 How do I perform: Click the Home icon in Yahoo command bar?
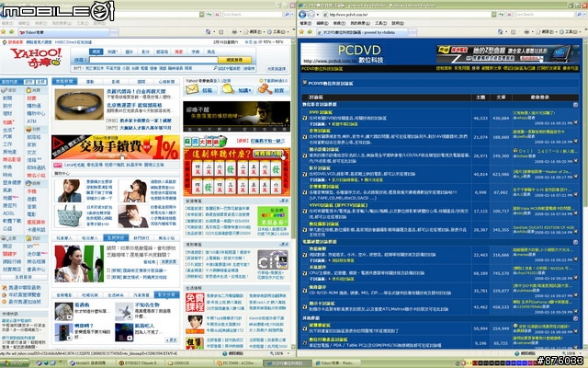coord(208,32)
